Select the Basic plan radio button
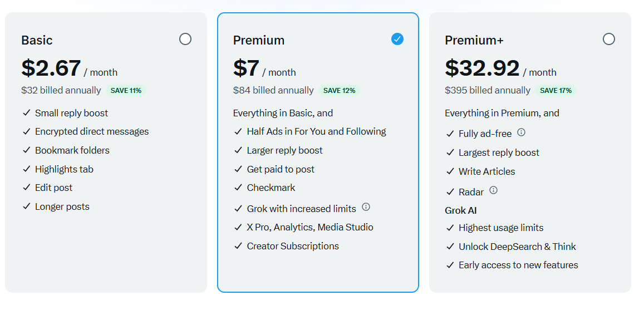Viewport: 644px width, 310px height. pos(185,39)
